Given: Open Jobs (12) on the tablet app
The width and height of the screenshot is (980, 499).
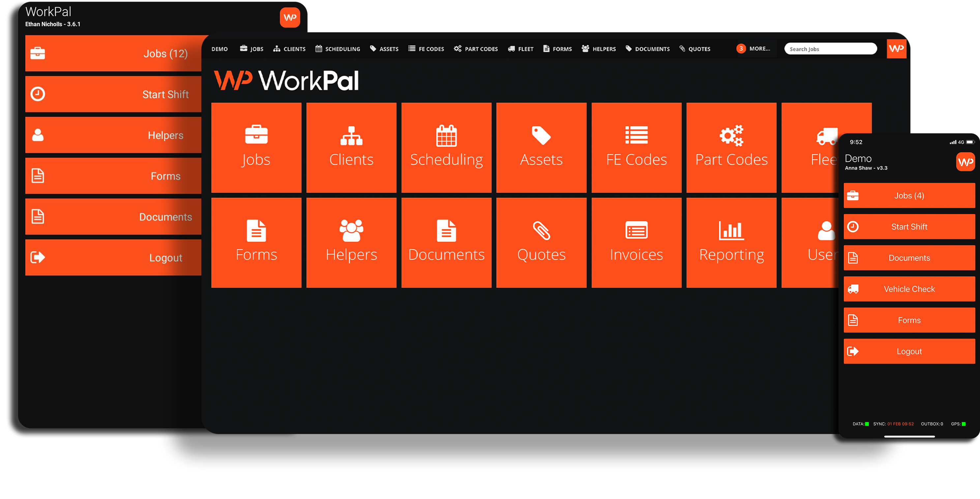Looking at the screenshot, I should [113, 53].
